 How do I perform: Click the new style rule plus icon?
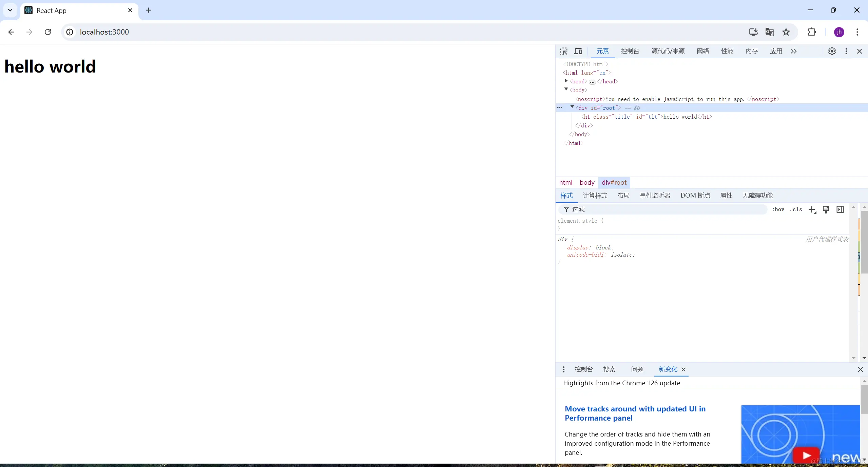pos(812,210)
